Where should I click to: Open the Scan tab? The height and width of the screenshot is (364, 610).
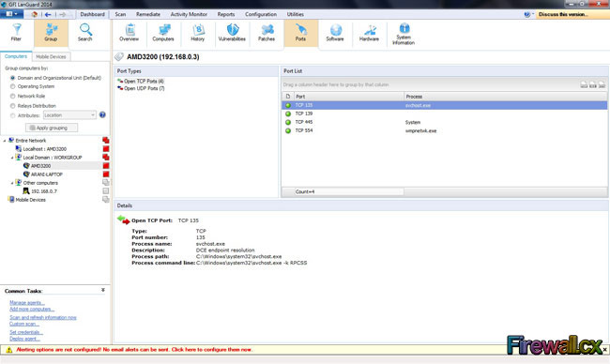click(121, 14)
